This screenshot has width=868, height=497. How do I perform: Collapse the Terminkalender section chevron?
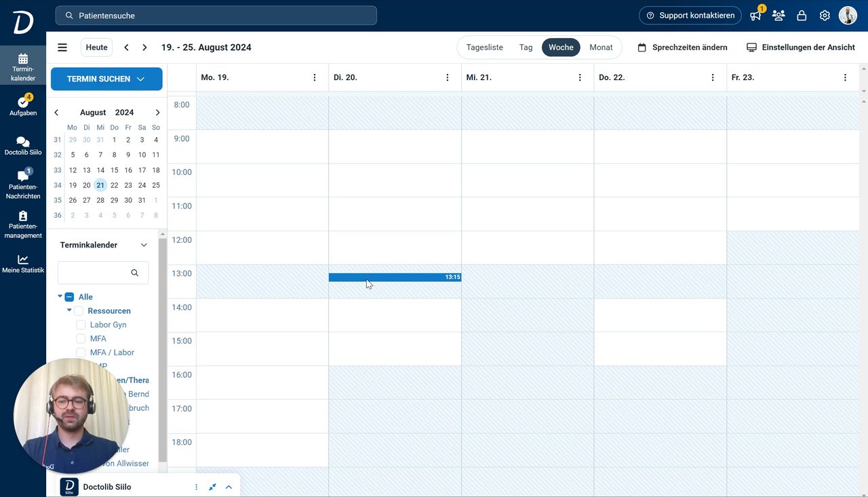(x=144, y=245)
